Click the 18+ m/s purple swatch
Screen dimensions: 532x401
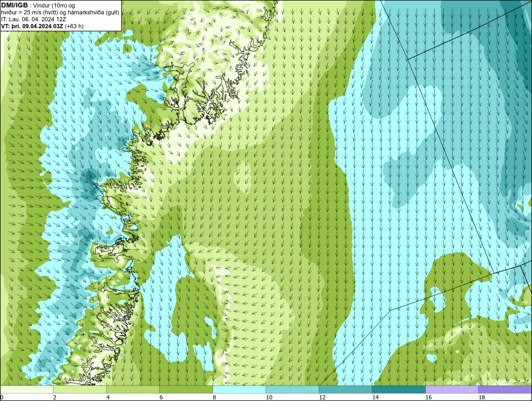click(x=505, y=389)
